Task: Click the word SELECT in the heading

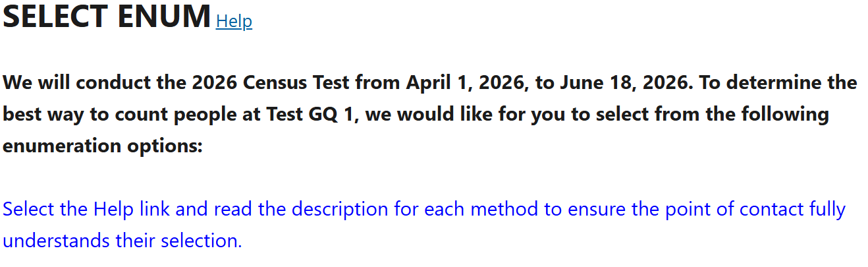Action: click(x=56, y=16)
